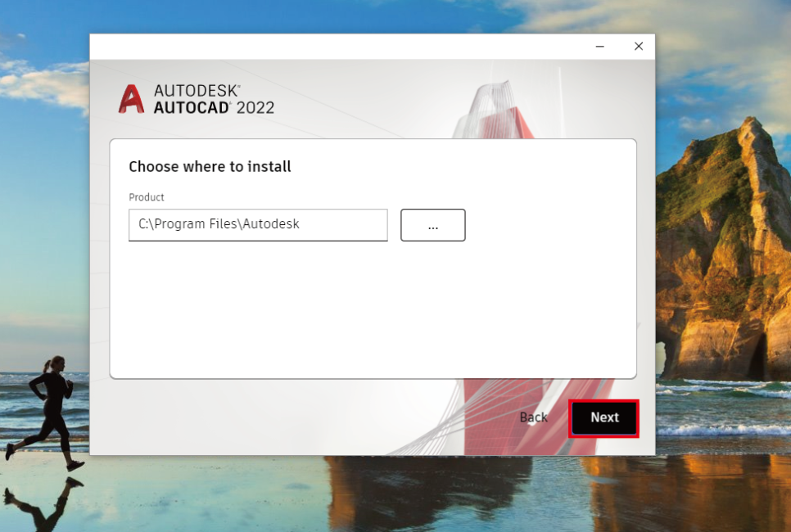
Task: Go Back to the previous installer step
Action: coord(533,417)
